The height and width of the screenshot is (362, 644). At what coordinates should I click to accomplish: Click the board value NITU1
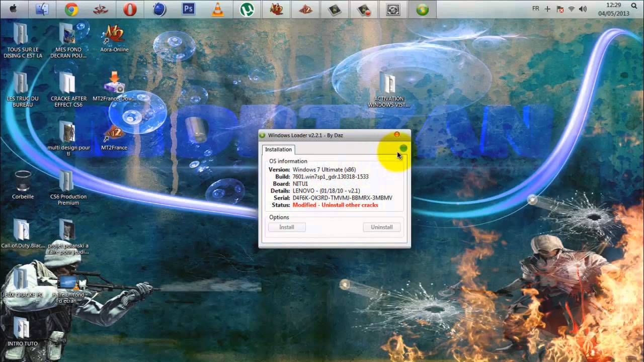click(300, 184)
